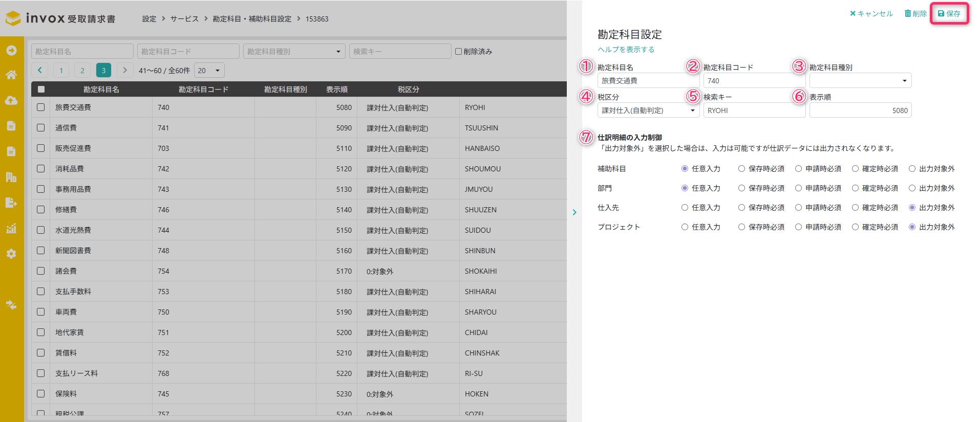980x422 pixels.
Task: Click the building icon in sidebar
Action: tap(11, 177)
